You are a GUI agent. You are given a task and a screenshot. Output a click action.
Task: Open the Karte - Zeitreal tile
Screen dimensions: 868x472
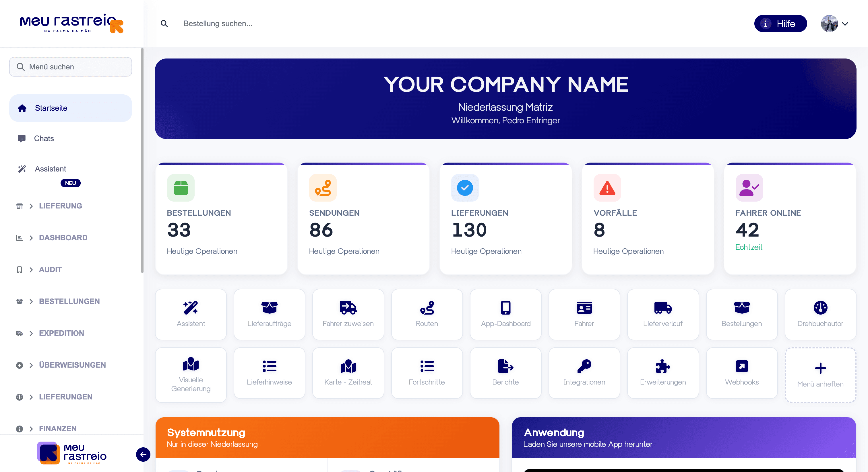pyautogui.click(x=348, y=373)
